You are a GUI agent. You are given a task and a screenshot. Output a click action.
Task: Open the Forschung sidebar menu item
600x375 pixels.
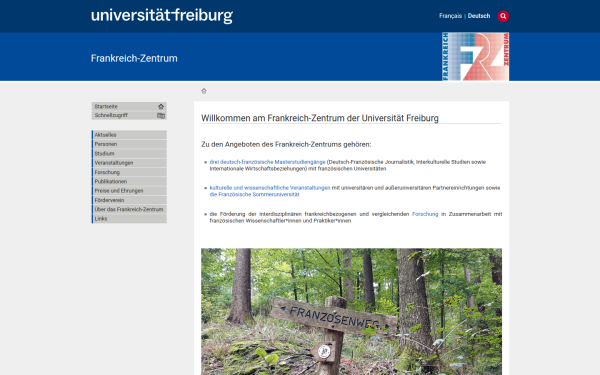click(x=129, y=172)
